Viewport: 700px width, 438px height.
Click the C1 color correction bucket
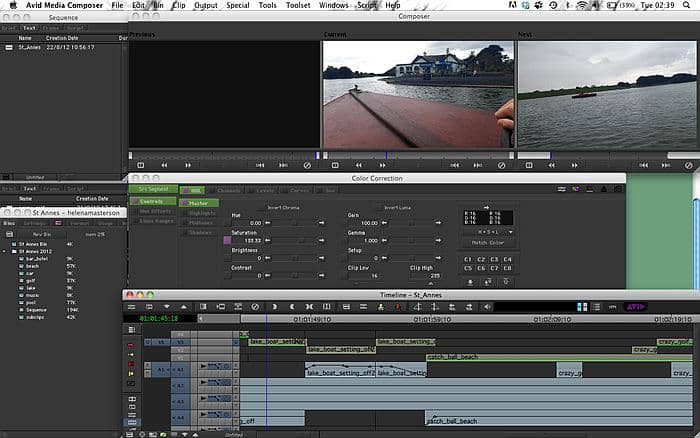pyautogui.click(x=468, y=259)
